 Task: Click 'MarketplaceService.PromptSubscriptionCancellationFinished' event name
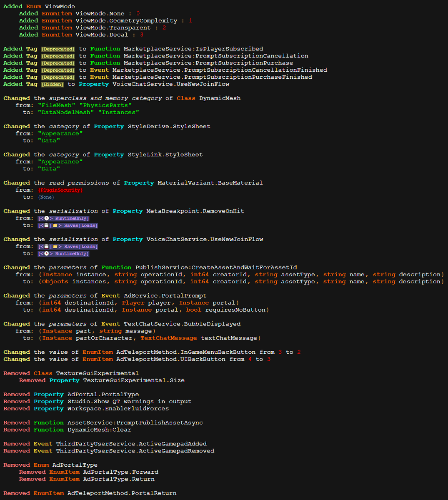click(220, 70)
